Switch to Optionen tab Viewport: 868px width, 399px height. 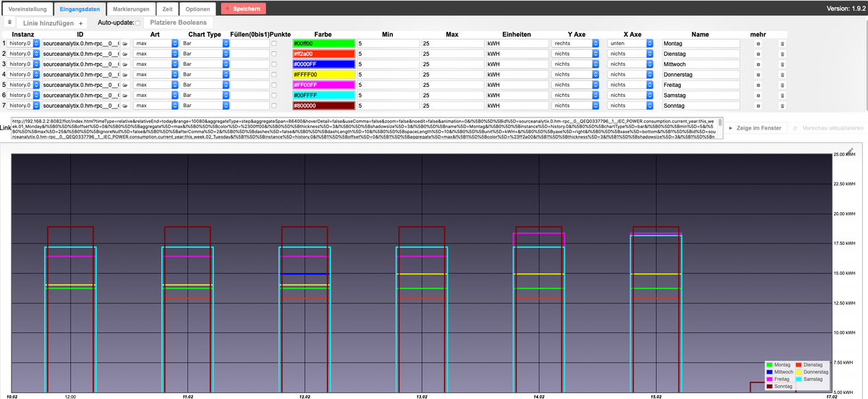198,9
